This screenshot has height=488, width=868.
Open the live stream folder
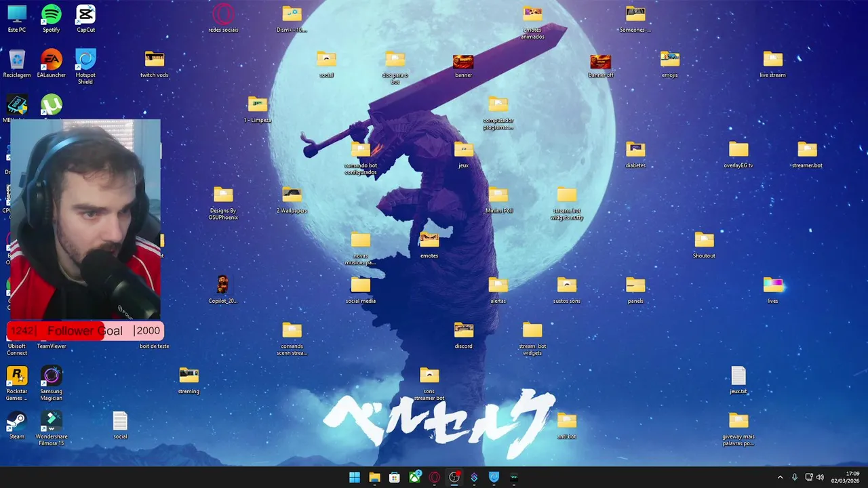[x=772, y=64]
